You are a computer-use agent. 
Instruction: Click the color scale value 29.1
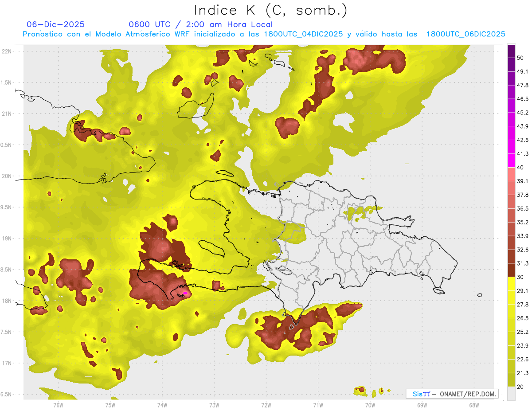click(523, 291)
